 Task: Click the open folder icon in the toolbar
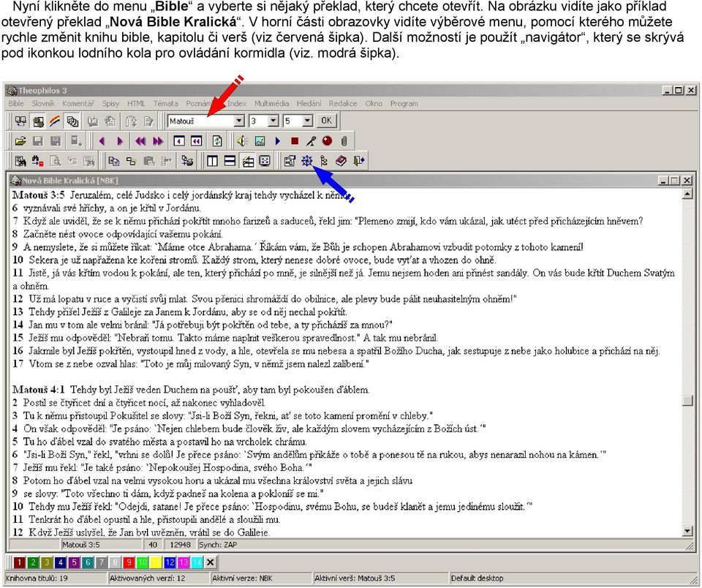pos(20,141)
